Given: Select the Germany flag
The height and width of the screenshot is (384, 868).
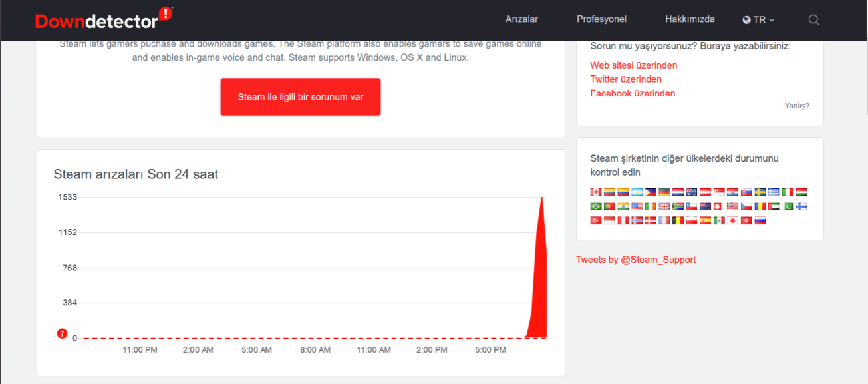Looking at the screenshot, I should tap(664, 192).
